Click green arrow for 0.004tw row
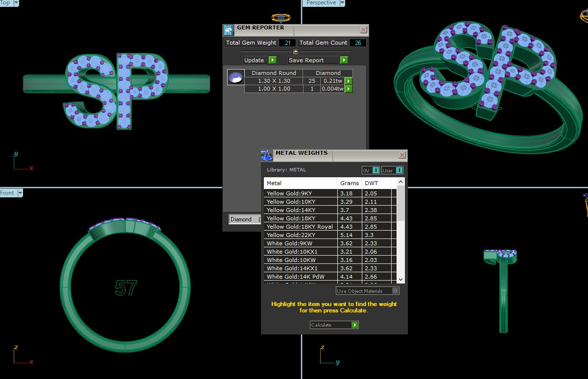 tap(349, 89)
